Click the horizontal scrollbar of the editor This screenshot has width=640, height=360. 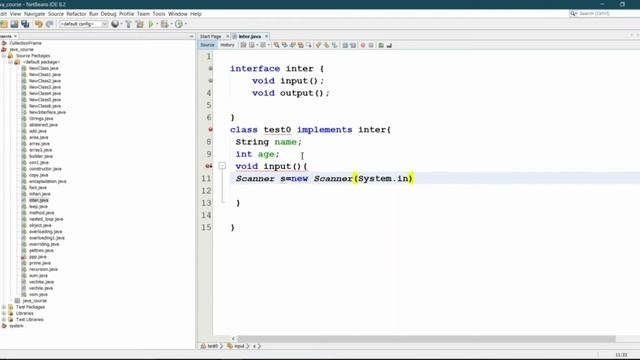(x=427, y=339)
